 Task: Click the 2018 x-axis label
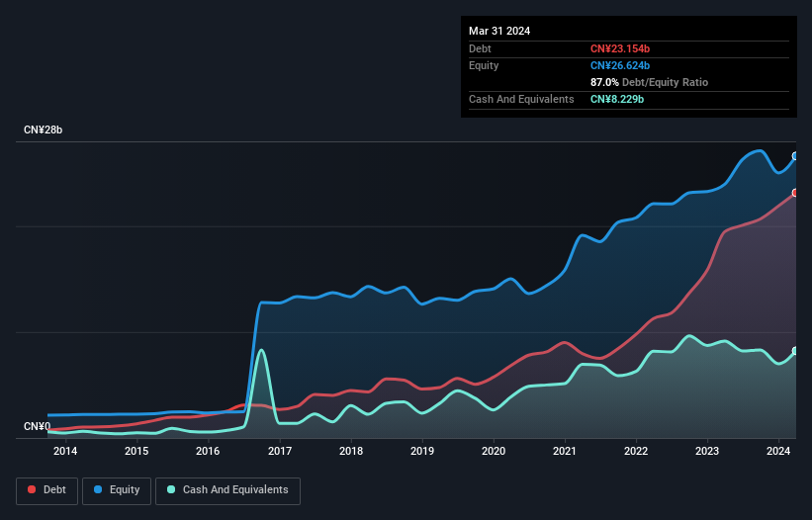pyautogui.click(x=351, y=451)
